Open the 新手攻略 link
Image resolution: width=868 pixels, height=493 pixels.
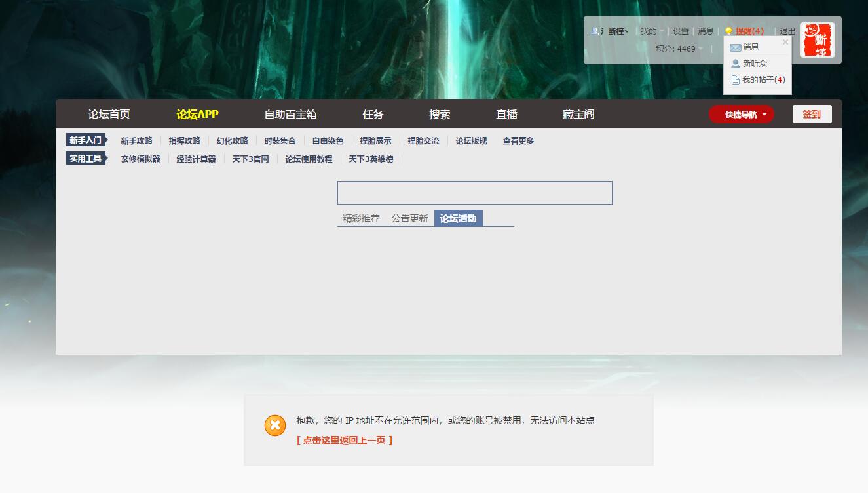point(136,141)
